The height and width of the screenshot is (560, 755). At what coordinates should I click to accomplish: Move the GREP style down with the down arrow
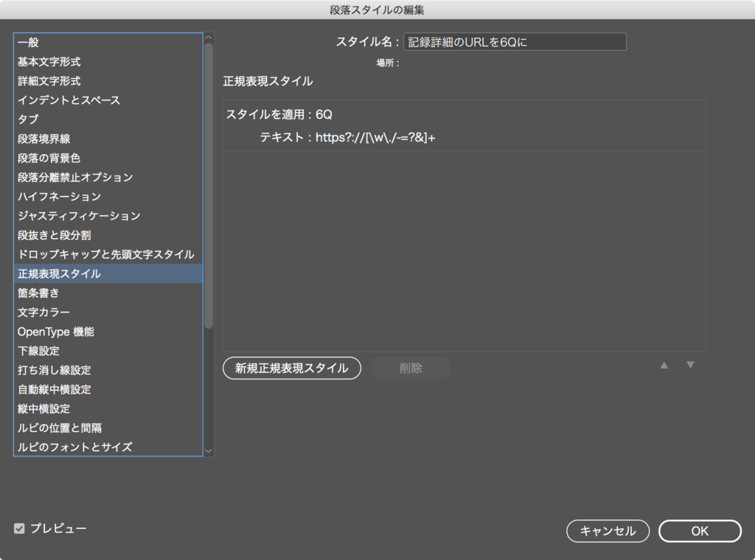(690, 365)
